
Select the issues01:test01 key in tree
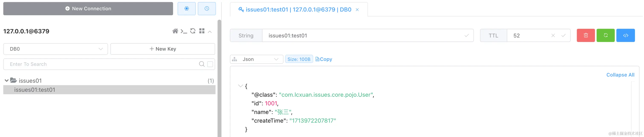pos(109,90)
